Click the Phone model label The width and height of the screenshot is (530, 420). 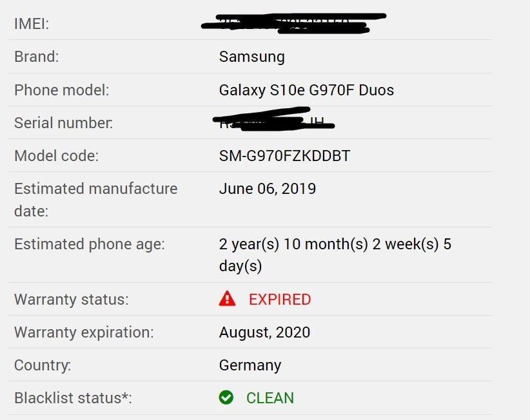coord(62,90)
